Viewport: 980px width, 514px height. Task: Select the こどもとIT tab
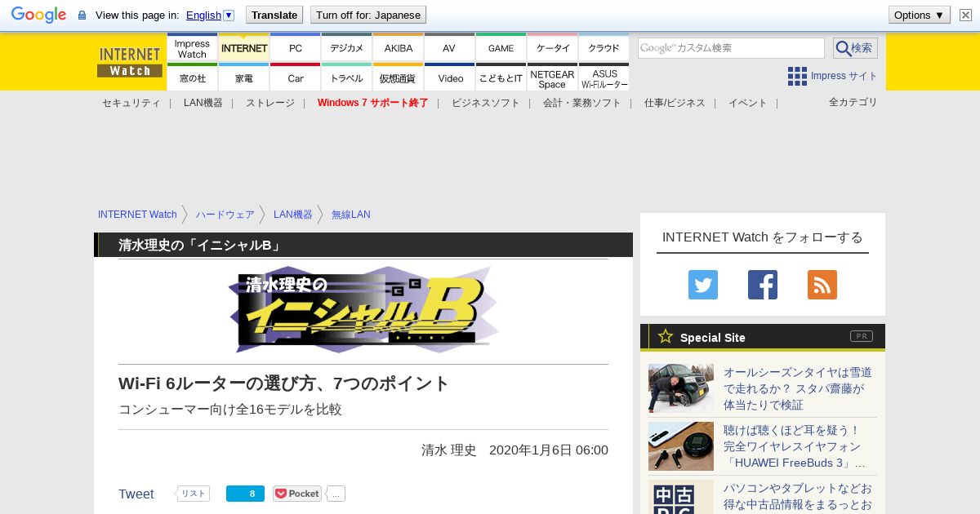coord(501,78)
